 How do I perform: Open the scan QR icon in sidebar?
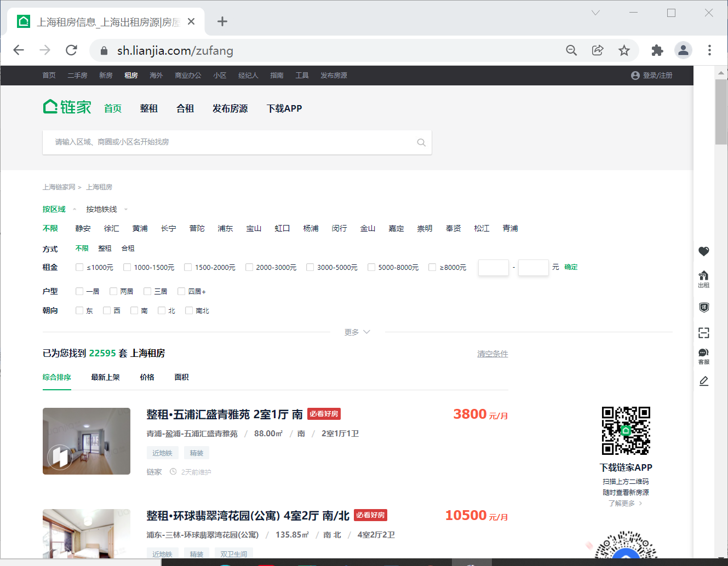click(x=704, y=333)
